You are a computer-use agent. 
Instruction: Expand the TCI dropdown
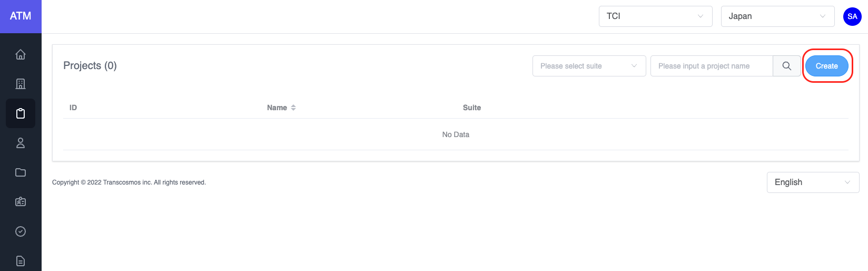(655, 16)
